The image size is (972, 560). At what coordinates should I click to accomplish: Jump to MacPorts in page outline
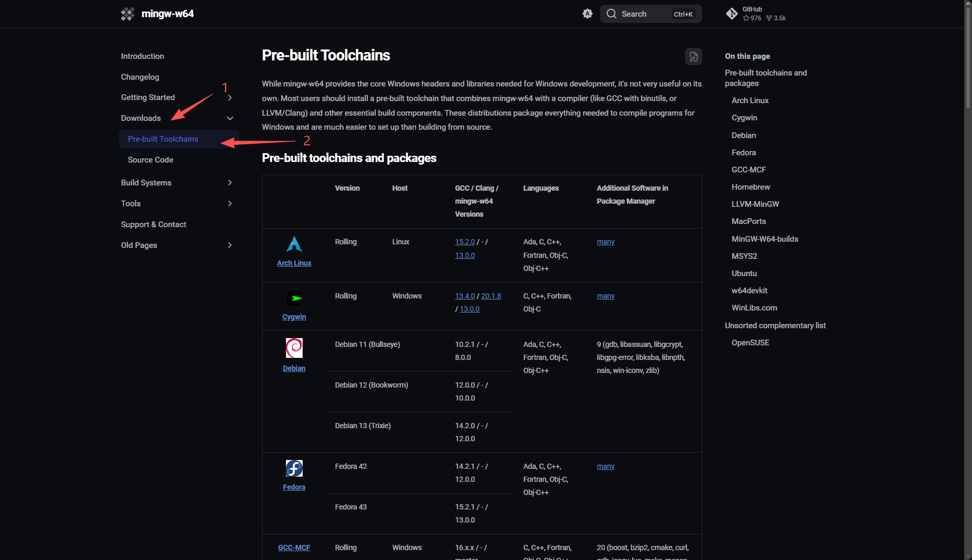(749, 221)
